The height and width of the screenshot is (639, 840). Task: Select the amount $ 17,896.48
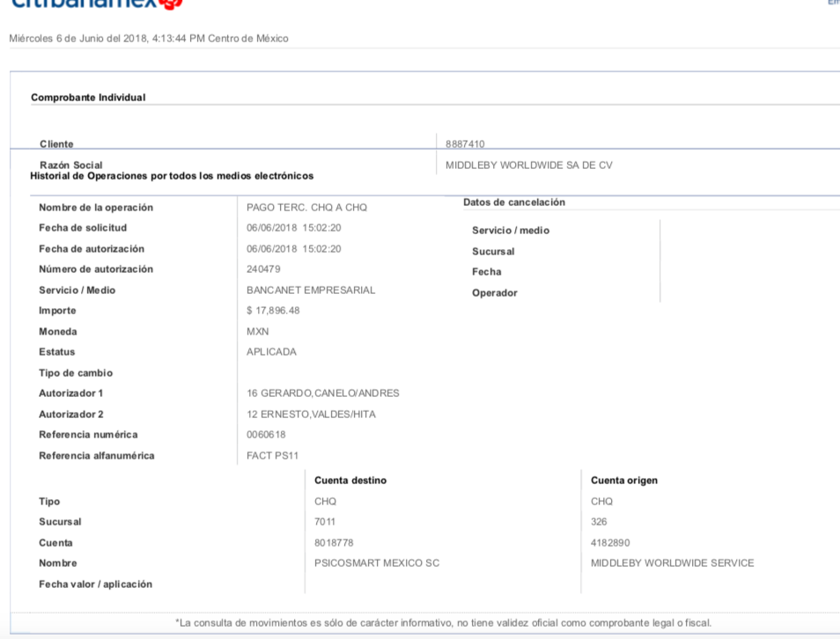pos(273,311)
